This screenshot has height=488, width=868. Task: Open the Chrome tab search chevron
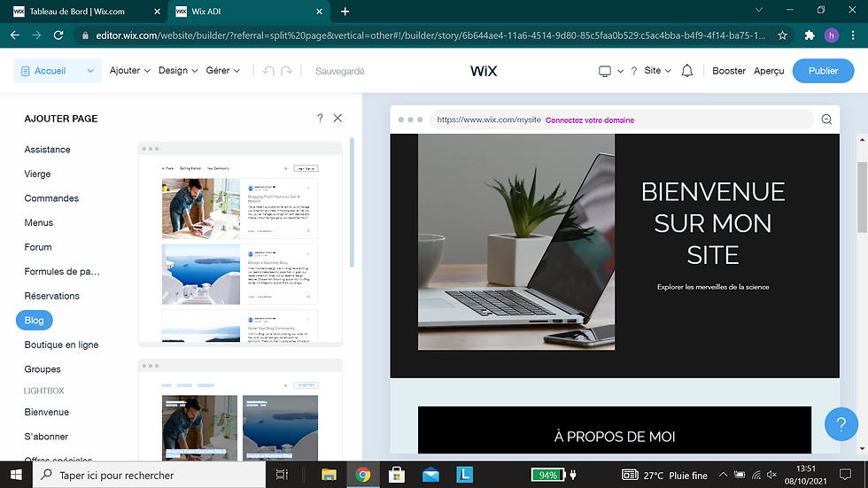[759, 10]
